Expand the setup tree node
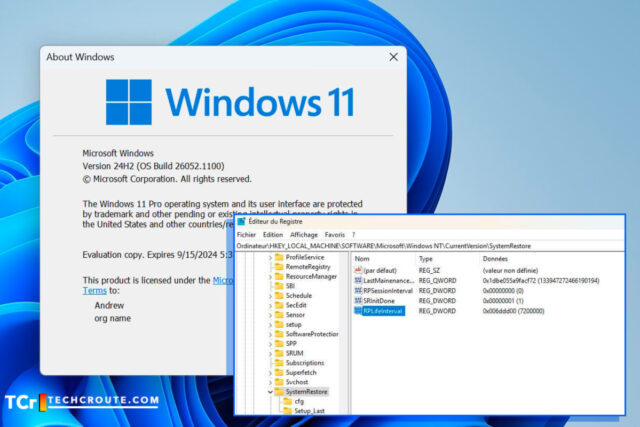640x427 pixels. click(270, 325)
